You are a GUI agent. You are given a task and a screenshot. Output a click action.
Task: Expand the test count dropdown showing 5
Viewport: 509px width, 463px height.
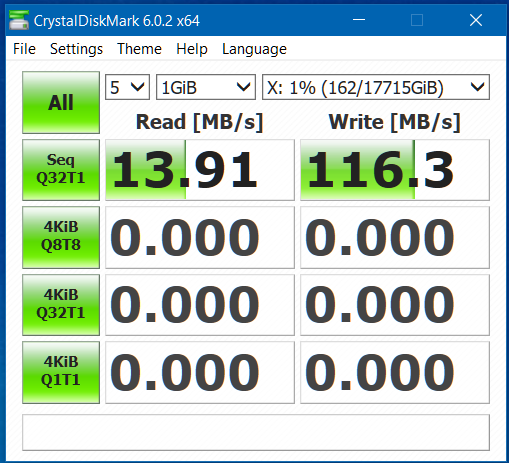click(x=127, y=87)
